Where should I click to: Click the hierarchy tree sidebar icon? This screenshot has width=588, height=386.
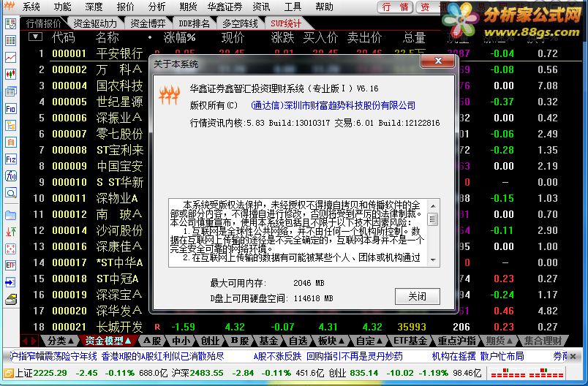(10, 126)
